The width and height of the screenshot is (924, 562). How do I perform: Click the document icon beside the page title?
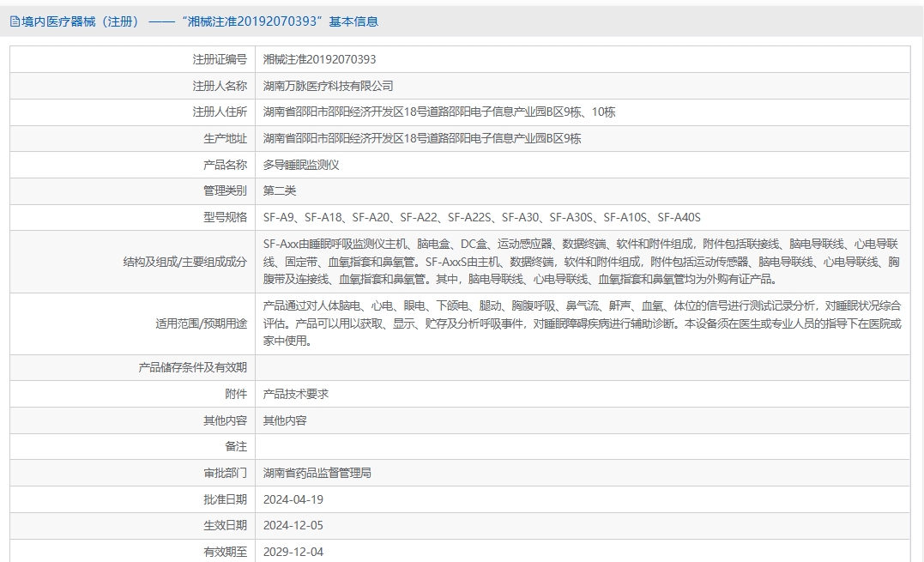click(x=15, y=21)
